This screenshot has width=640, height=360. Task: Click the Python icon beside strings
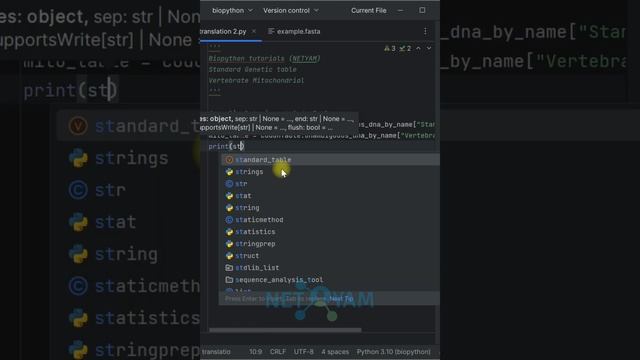click(229, 172)
